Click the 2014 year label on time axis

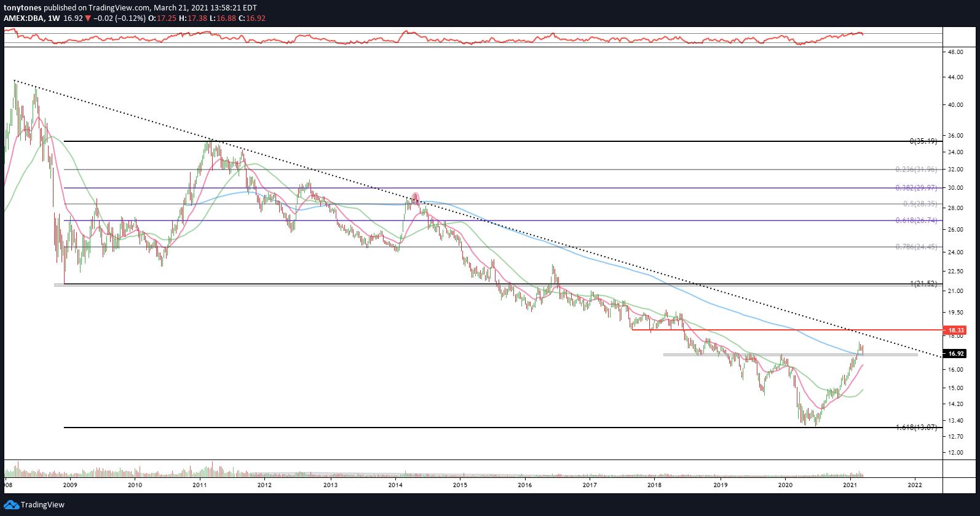(395, 485)
